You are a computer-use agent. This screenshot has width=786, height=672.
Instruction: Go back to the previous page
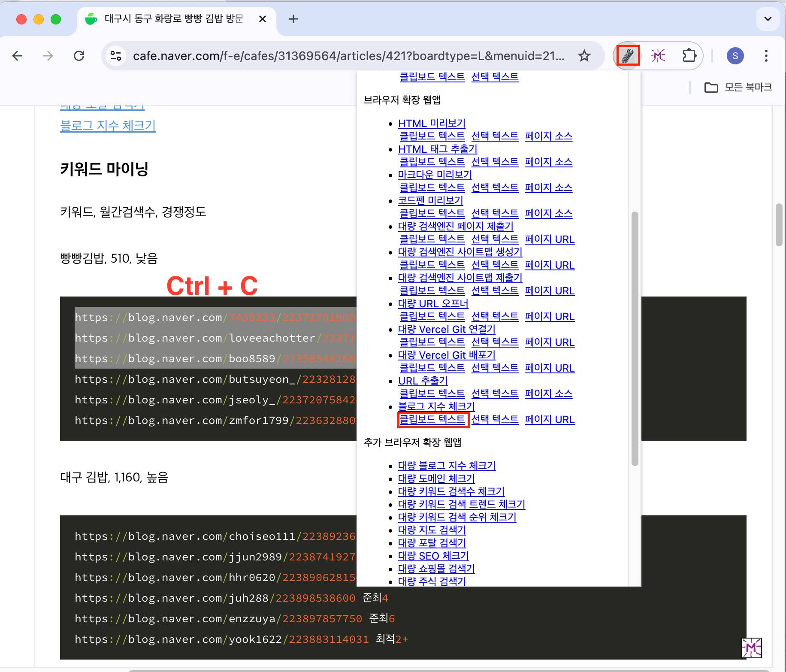tap(18, 56)
